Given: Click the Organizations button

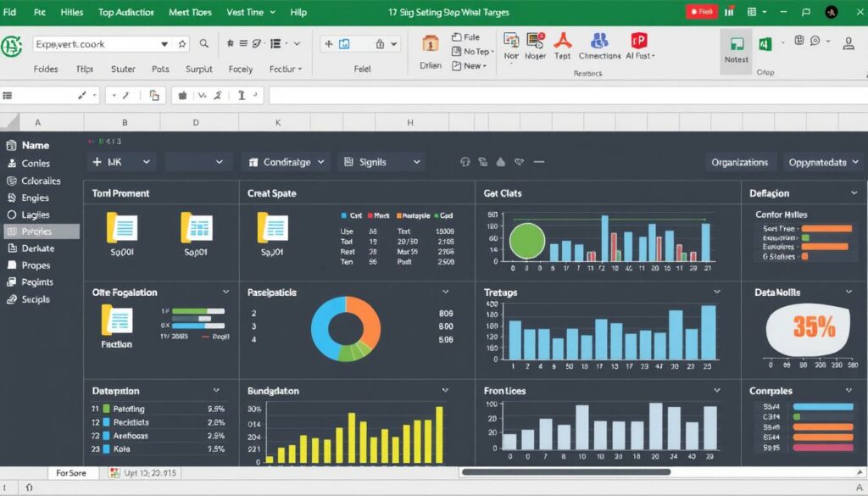Looking at the screenshot, I should click(x=739, y=162).
